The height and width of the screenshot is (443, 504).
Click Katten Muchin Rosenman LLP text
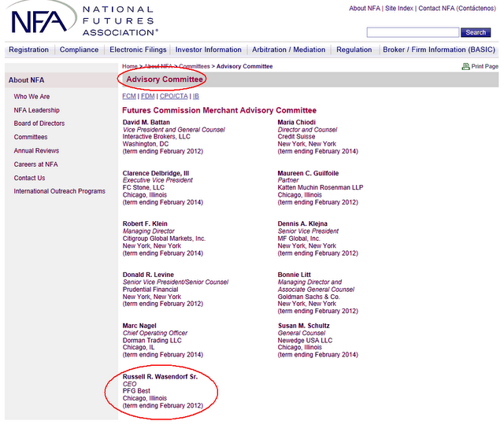[x=321, y=188]
